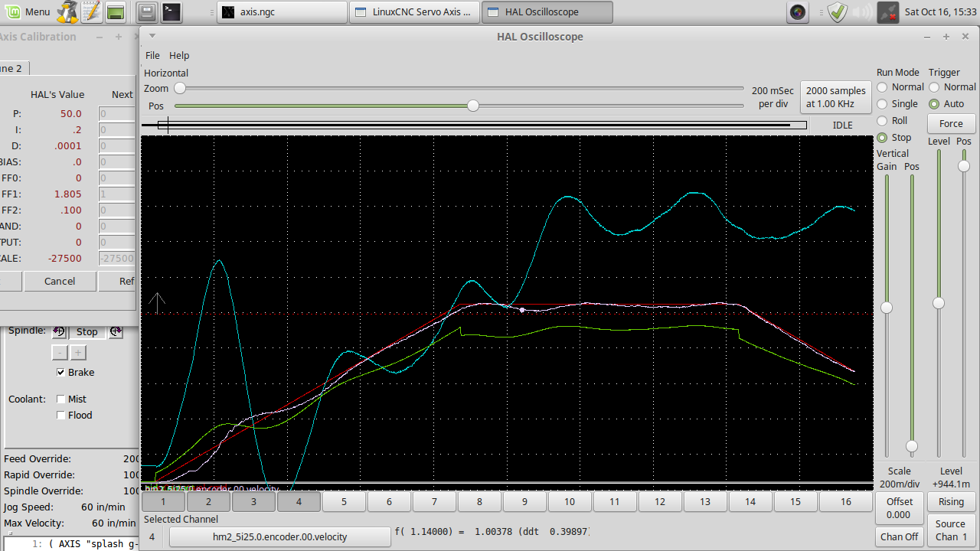
Task: Select oscilloscope channel 1
Action: 163,502
